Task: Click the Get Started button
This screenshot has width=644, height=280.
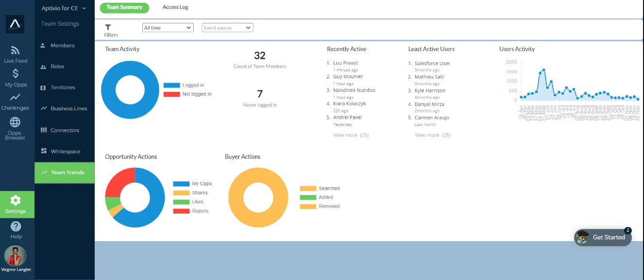Action: pyautogui.click(x=603, y=237)
